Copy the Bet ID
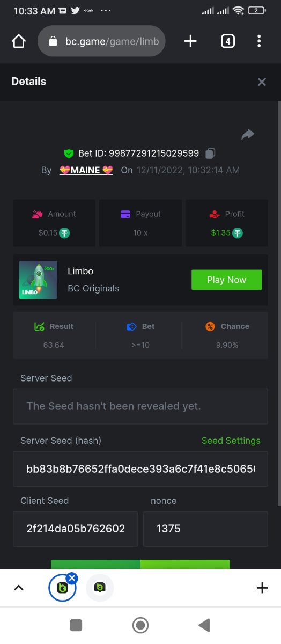The image size is (281, 644). tap(210, 153)
